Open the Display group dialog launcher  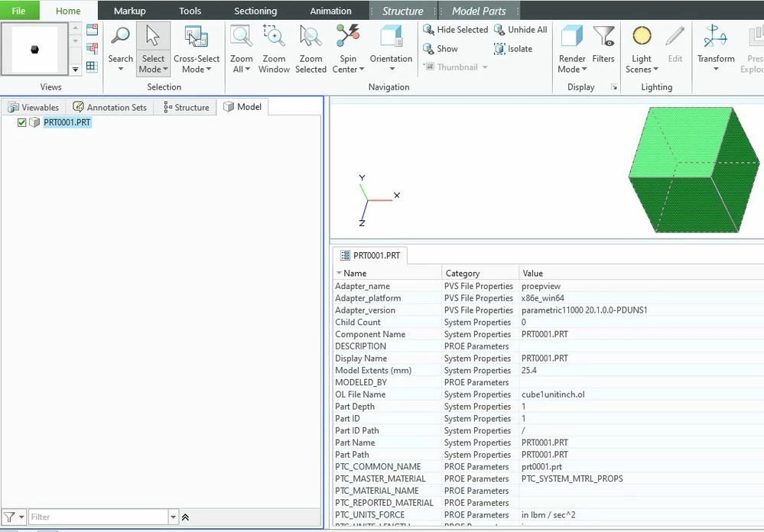pos(614,87)
